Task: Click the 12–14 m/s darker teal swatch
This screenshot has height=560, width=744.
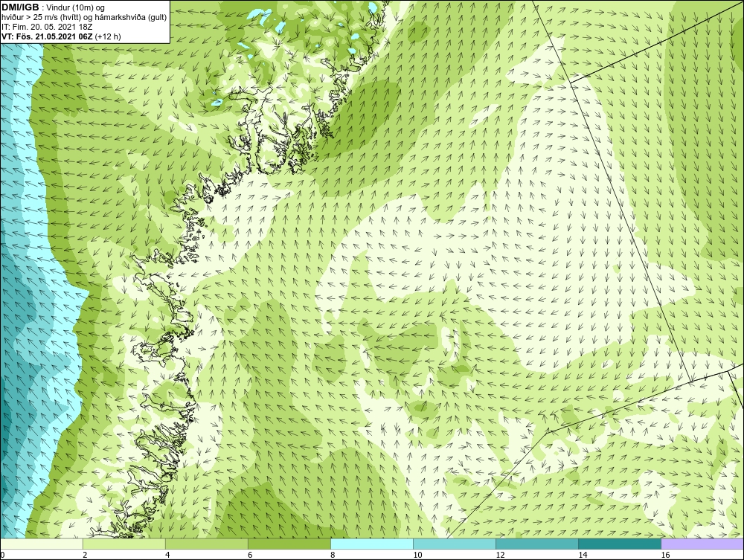Action: tap(536, 544)
